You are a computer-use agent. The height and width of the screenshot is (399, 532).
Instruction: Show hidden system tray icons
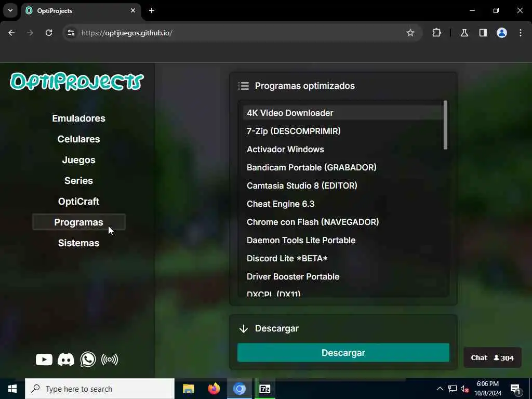tap(440, 389)
